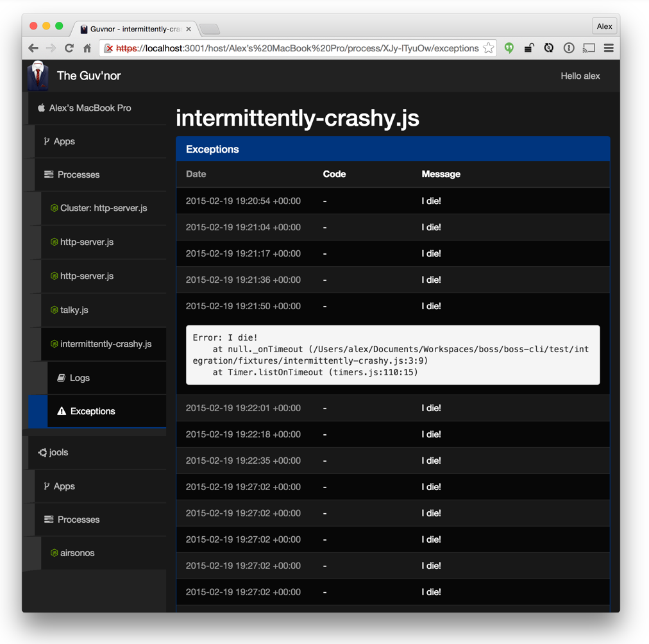Click the Hangouts extension icon
This screenshot has width=649, height=644.
tap(509, 48)
